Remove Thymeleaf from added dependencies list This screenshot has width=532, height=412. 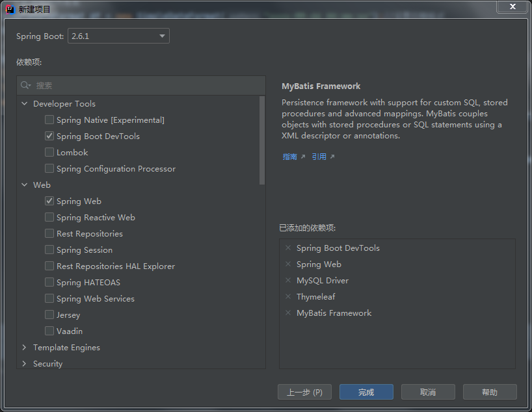pyautogui.click(x=288, y=297)
